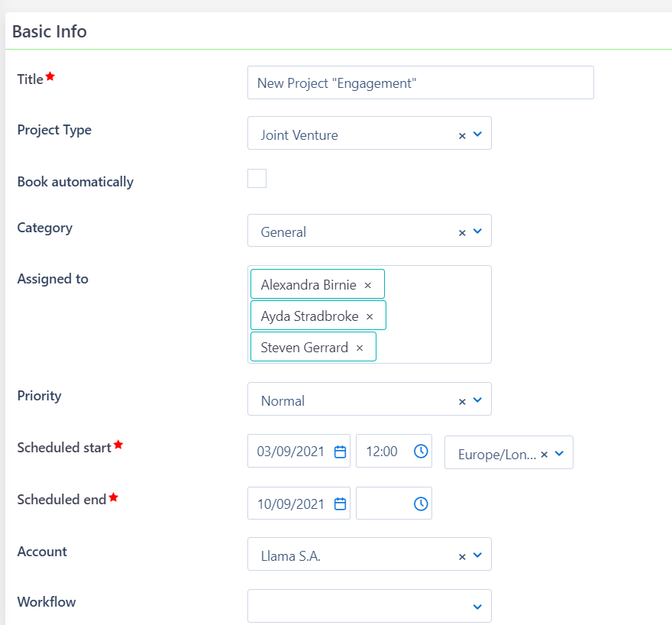The width and height of the screenshot is (672, 625).
Task: Clear the Normal priority selection
Action: (461, 400)
